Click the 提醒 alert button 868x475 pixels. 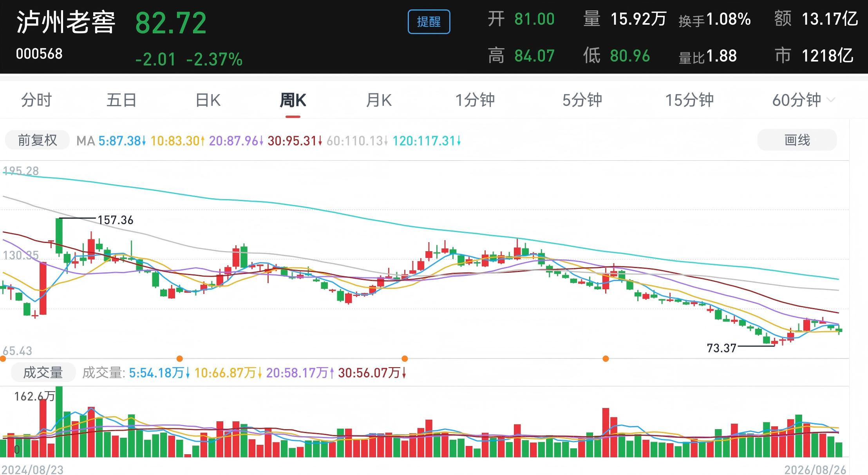tap(429, 22)
